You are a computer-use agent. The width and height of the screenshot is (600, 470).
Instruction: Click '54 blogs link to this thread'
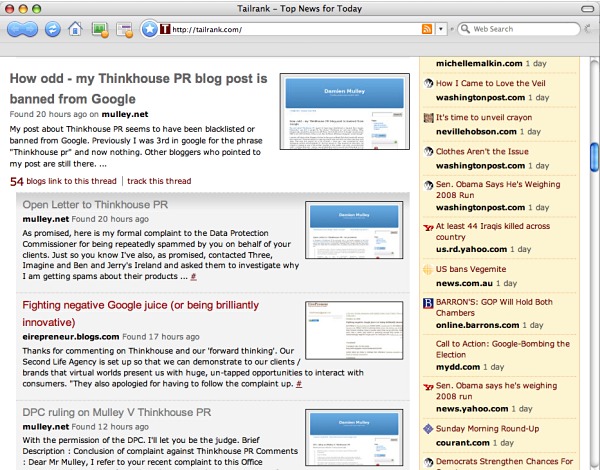point(63,181)
